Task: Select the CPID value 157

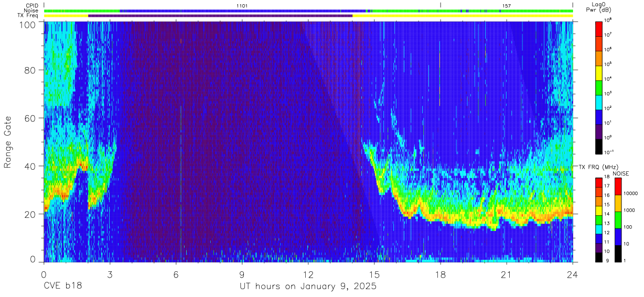Action: 506,5
